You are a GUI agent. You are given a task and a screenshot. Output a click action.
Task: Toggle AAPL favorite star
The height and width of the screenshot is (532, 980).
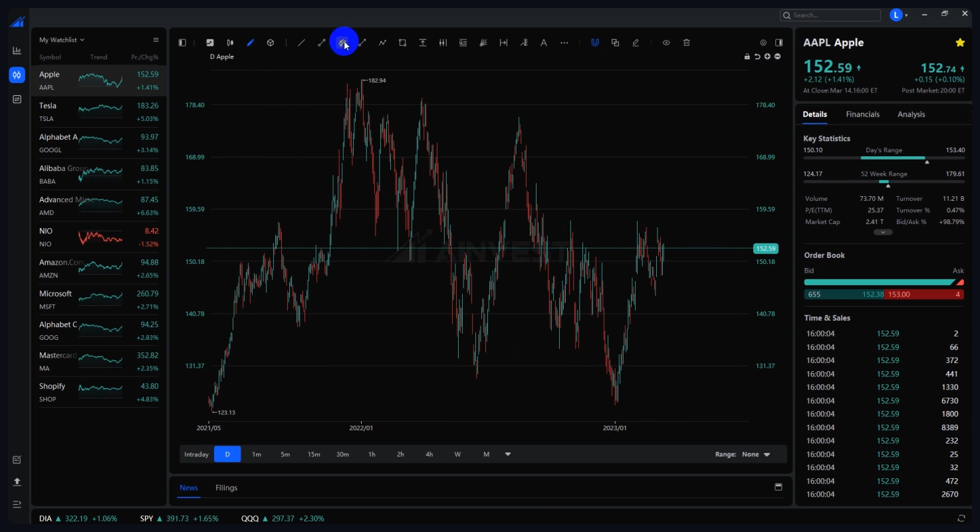[x=959, y=43]
